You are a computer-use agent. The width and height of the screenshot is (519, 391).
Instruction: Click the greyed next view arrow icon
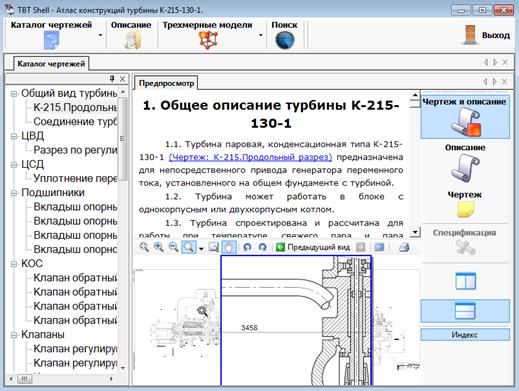pos(361,247)
